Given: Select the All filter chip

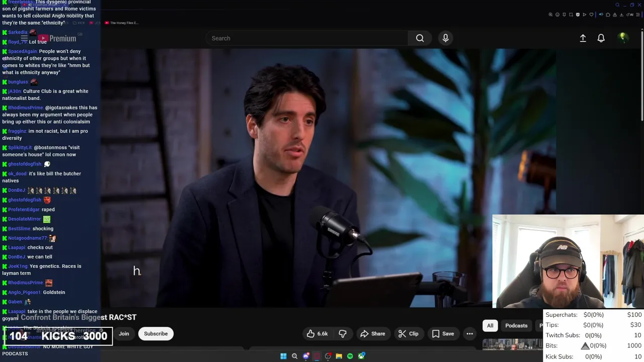Looking at the screenshot, I should coord(490,326).
